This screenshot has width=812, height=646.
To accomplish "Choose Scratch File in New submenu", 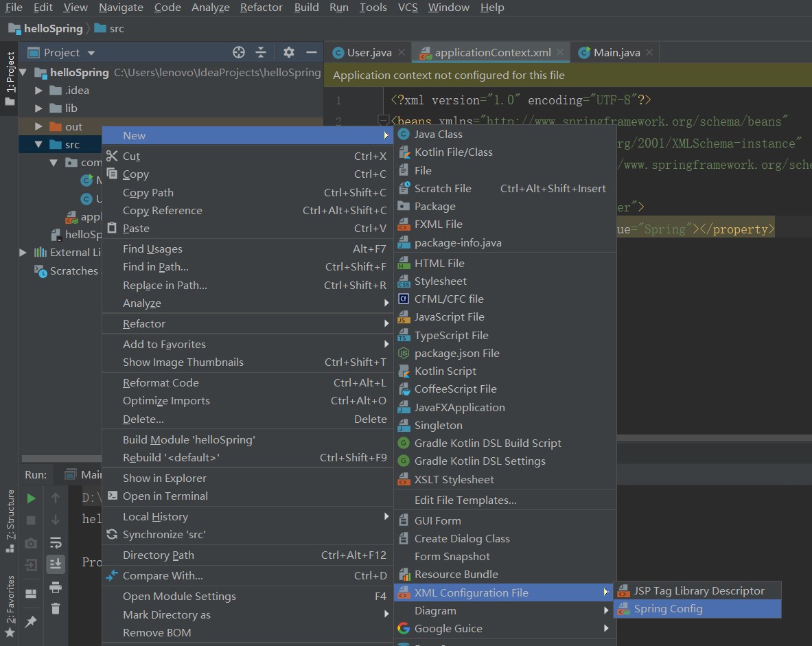I will click(x=505, y=189).
